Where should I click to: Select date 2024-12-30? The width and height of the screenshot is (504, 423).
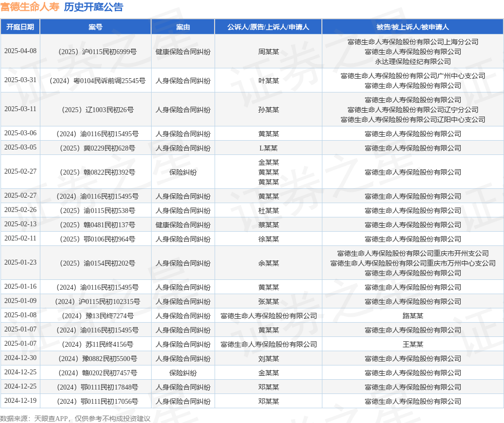[20, 358]
